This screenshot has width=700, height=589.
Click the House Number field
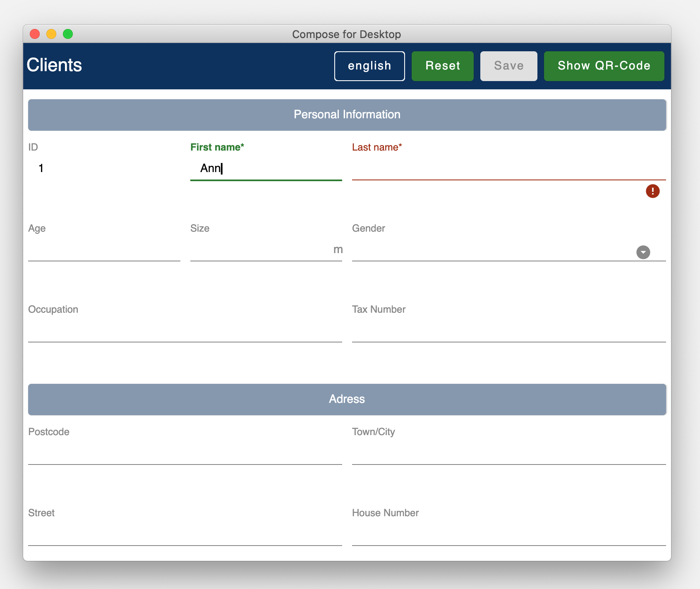509,534
